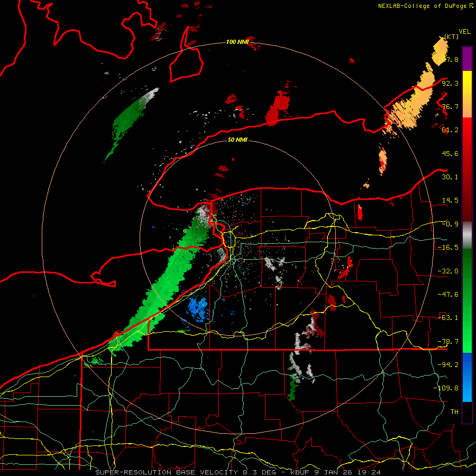Click the "50 NMI" range ring label
The width and height of the screenshot is (476, 476).
[x=237, y=140]
